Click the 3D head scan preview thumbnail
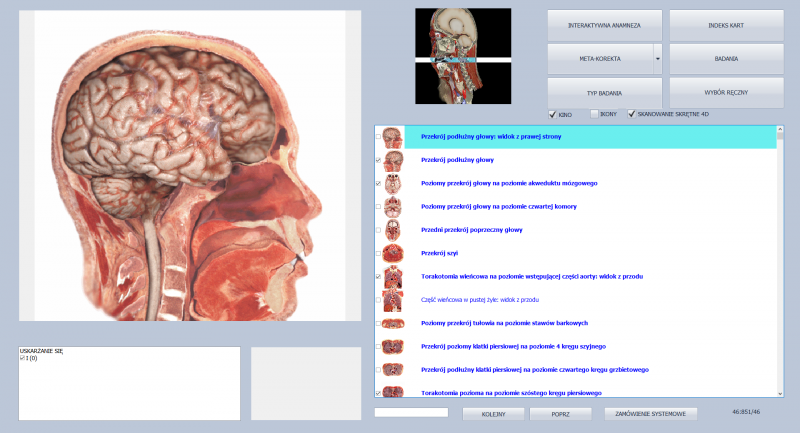This screenshot has width=800, height=433. [463, 56]
